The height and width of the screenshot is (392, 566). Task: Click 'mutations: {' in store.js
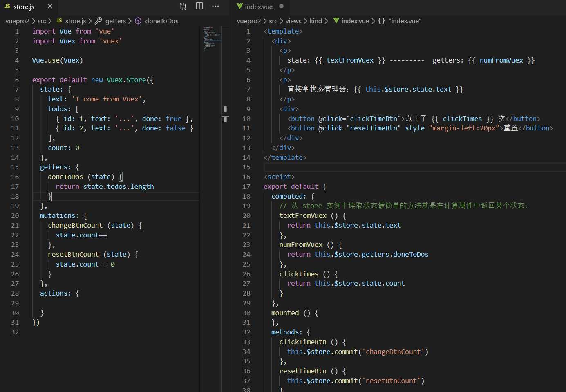point(63,215)
